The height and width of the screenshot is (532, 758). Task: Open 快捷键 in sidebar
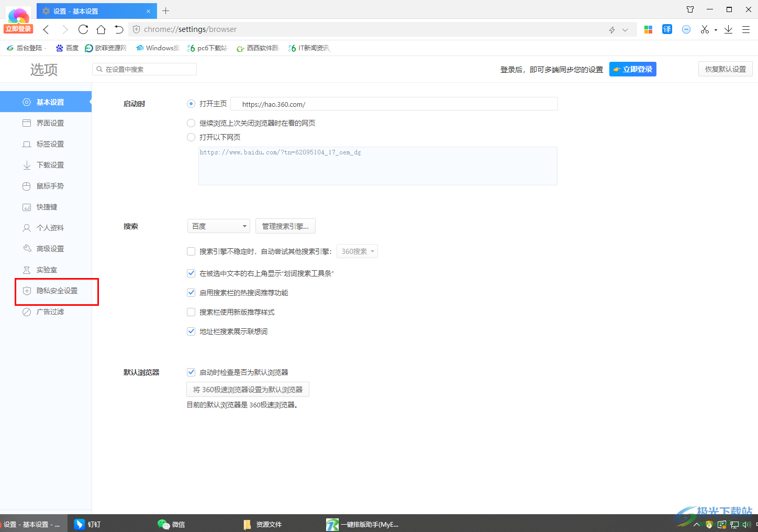(46, 207)
